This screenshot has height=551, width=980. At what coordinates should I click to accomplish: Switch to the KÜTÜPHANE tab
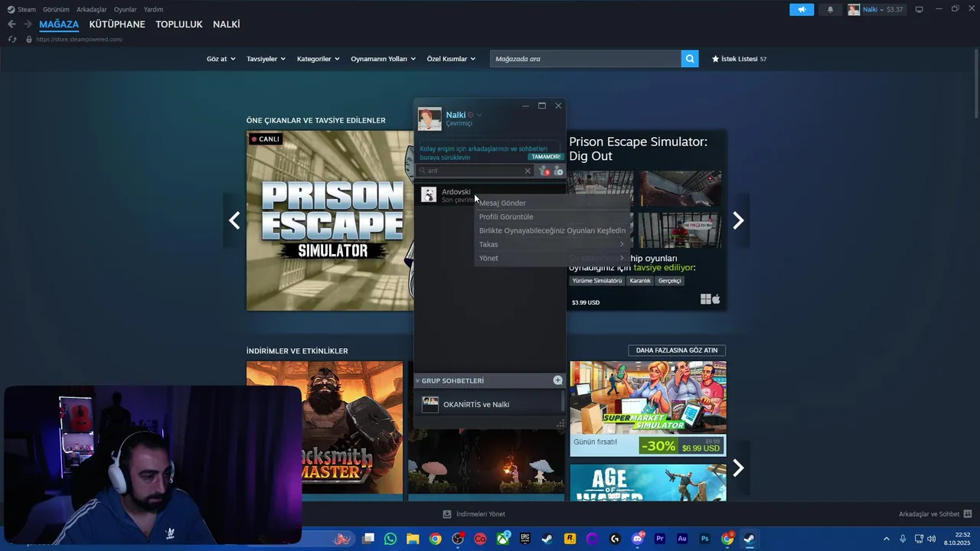click(x=117, y=24)
